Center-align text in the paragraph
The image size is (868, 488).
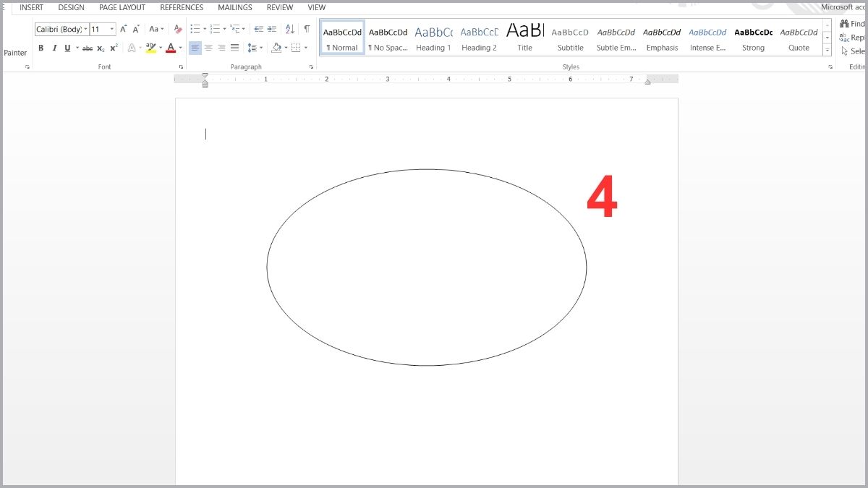coord(208,48)
